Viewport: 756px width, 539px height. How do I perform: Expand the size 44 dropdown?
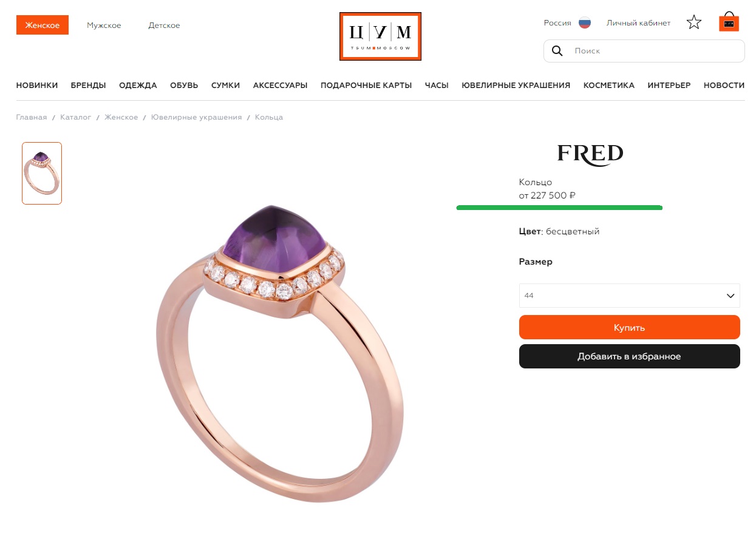[x=629, y=296]
